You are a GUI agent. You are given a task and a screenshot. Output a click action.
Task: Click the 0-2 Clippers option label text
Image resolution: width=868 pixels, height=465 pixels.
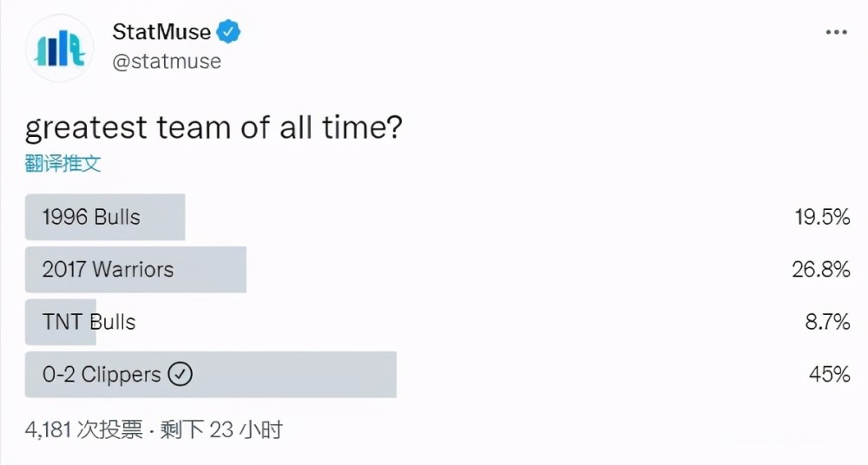click(x=102, y=374)
